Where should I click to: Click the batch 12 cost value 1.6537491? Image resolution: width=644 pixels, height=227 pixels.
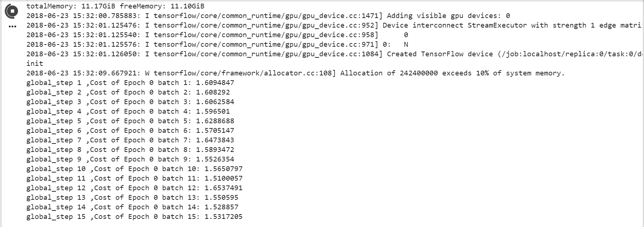point(223,188)
